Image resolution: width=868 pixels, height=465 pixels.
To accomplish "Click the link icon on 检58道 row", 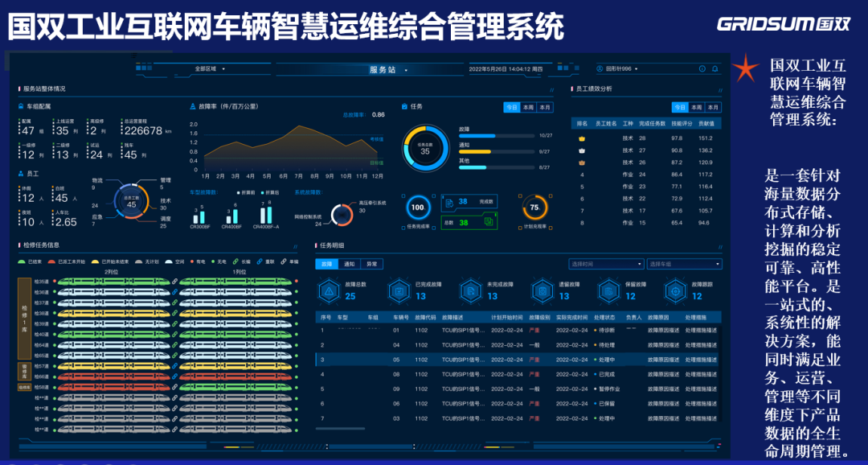I will (175, 387).
